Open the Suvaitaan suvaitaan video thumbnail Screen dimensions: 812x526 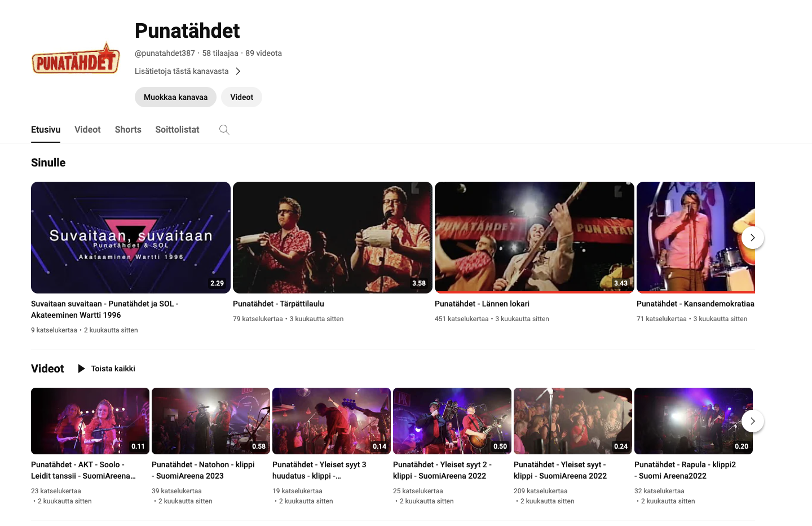131,238
